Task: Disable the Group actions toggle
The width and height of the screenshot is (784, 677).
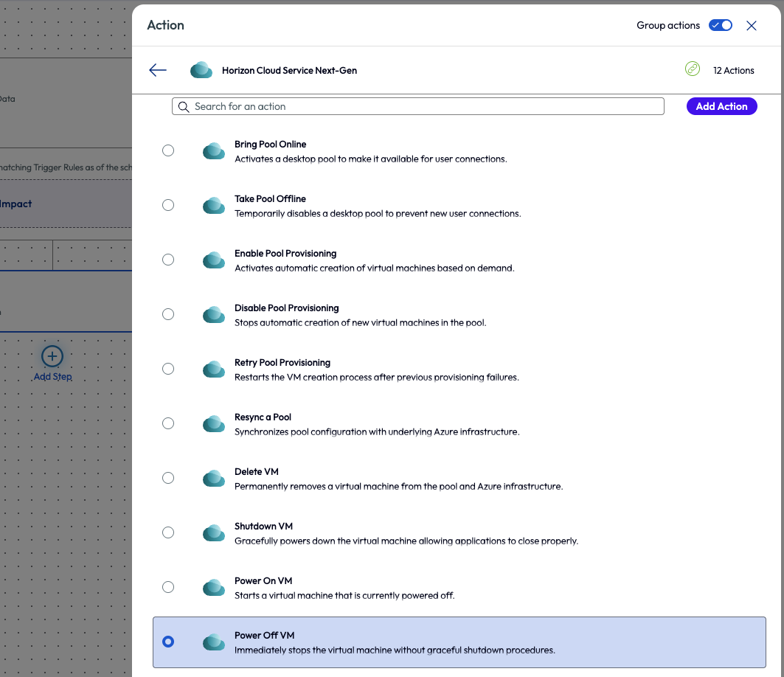Action: pos(720,24)
